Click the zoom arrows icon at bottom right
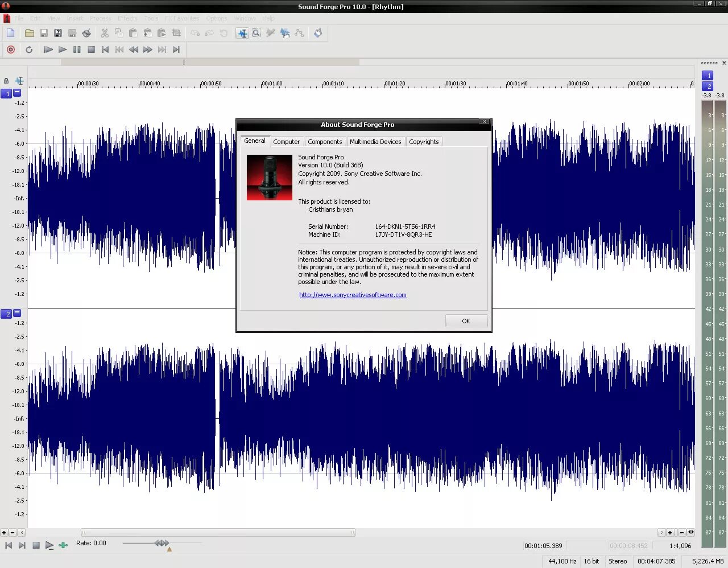This screenshot has height=568, width=728. click(x=691, y=533)
